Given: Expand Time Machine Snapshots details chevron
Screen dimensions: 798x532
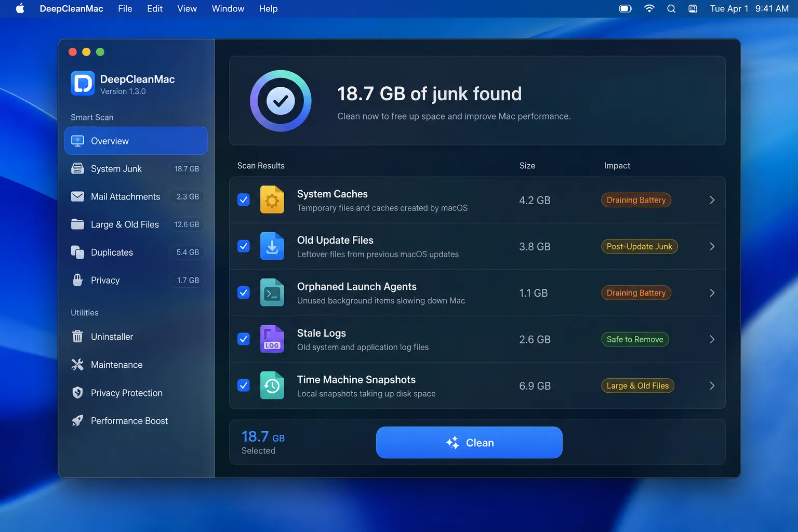Looking at the screenshot, I should point(712,385).
